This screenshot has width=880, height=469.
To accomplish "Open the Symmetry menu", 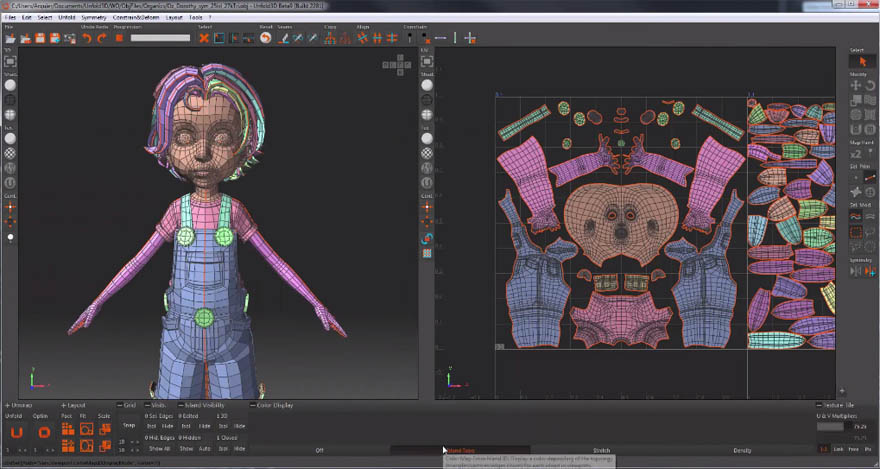I will coord(94,17).
